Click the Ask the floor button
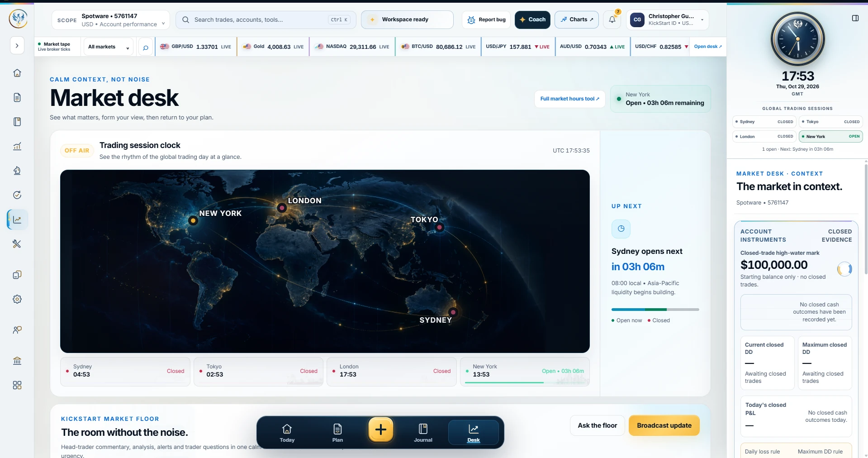This screenshot has width=868, height=458. click(x=597, y=425)
